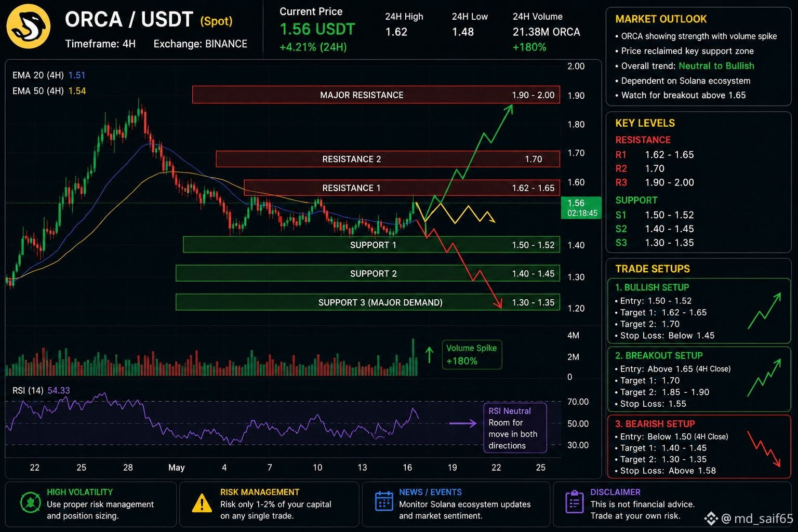The width and height of the screenshot is (798, 532).
Task: Click the Breakout Setup green zigzag arrow
Action: 764,378
